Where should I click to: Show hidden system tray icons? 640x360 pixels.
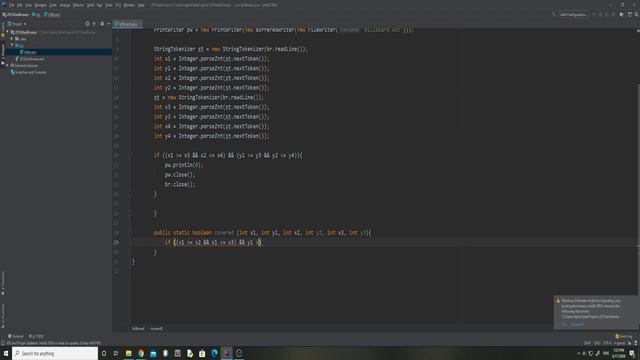click(578, 353)
